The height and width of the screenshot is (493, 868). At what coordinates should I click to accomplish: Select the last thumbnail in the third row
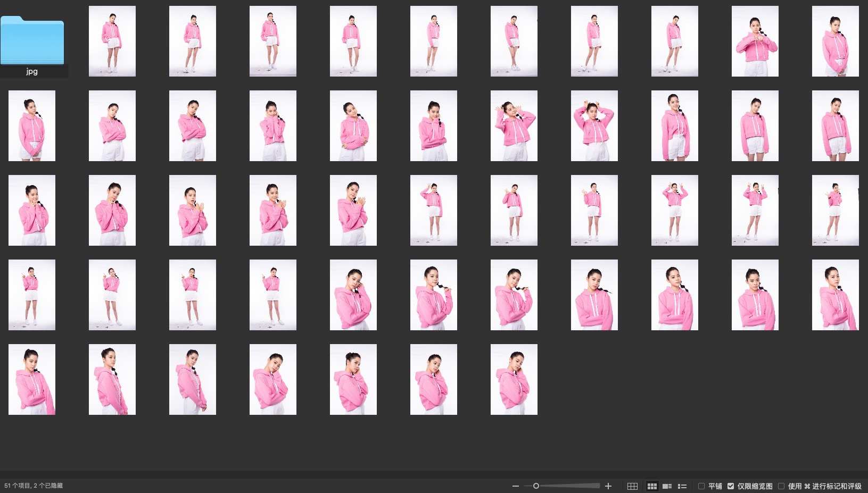click(835, 210)
